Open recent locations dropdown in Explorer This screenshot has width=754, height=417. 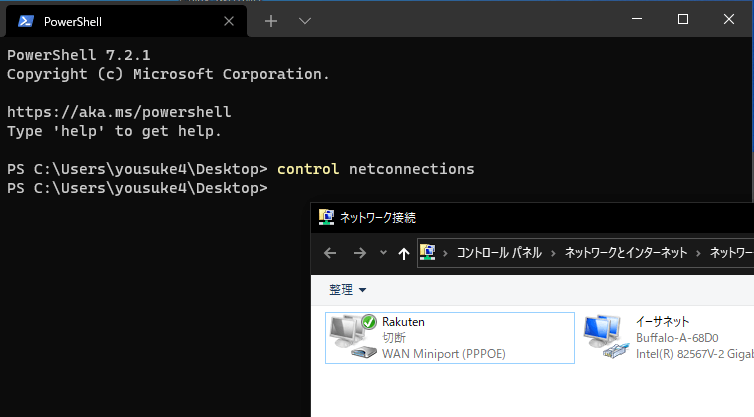383,253
